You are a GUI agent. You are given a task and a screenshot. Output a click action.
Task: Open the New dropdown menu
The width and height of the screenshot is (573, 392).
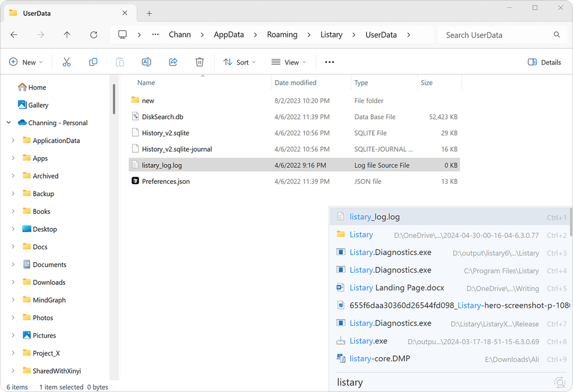pyautogui.click(x=26, y=62)
